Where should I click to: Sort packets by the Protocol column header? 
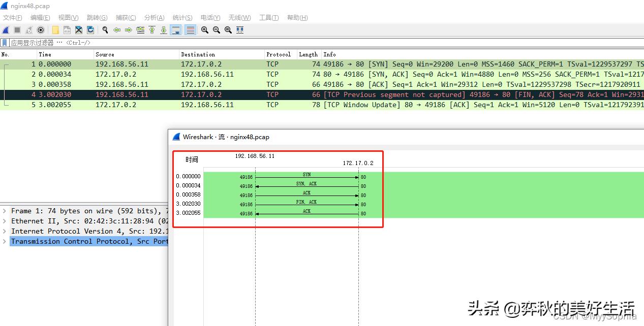coord(279,54)
